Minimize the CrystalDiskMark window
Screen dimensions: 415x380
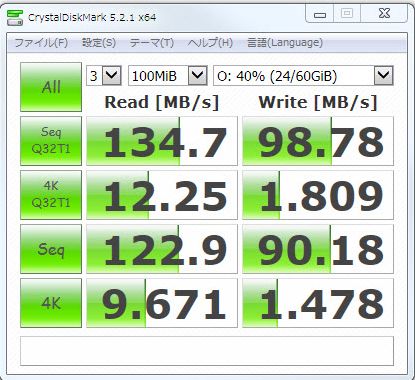click(x=320, y=14)
